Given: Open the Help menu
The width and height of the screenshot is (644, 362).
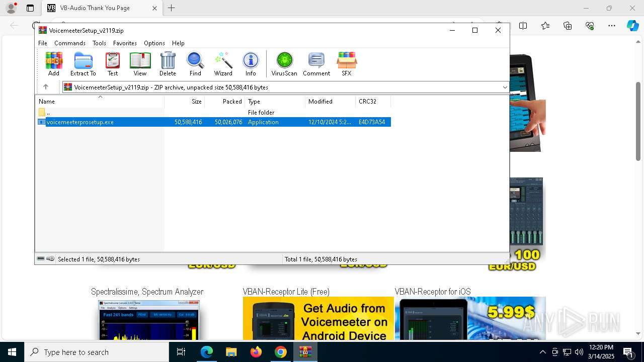Looking at the screenshot, I should (x=178, y=43).
